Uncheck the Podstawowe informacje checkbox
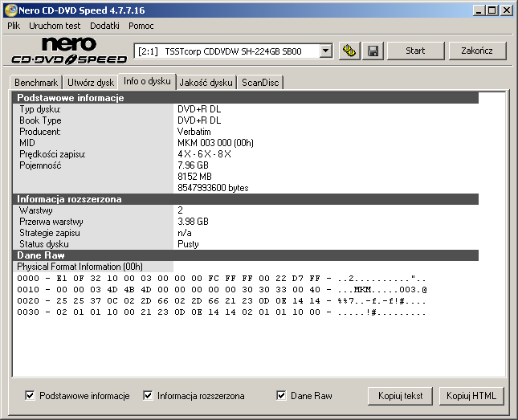 (30, 395)
